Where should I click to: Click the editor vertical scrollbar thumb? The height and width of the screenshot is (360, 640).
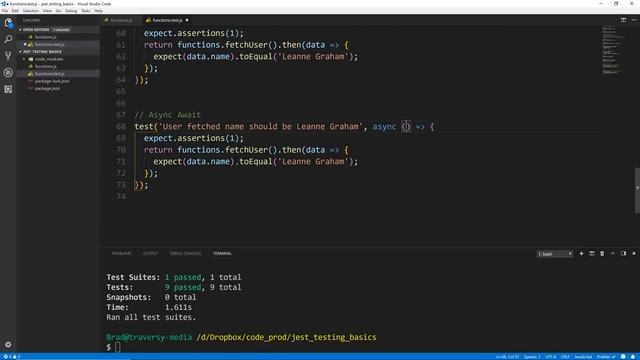pyautogui.click(x=637, y=191)
